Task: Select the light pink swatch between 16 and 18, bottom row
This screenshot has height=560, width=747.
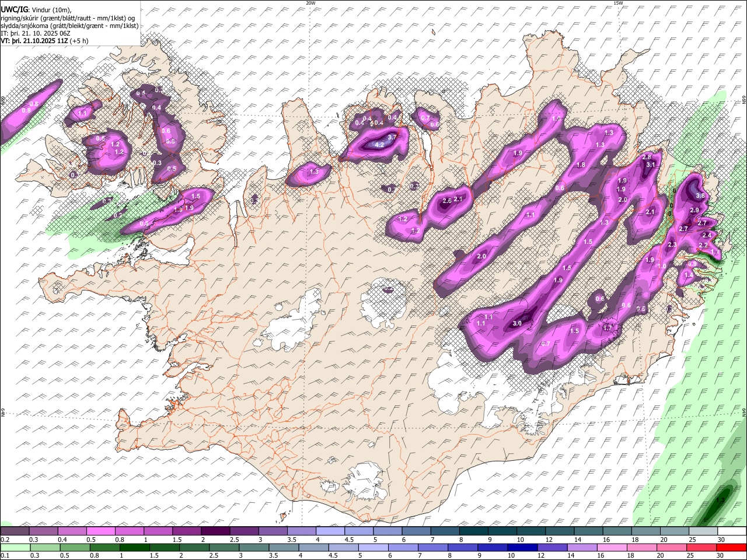Action: coord(612,548)
